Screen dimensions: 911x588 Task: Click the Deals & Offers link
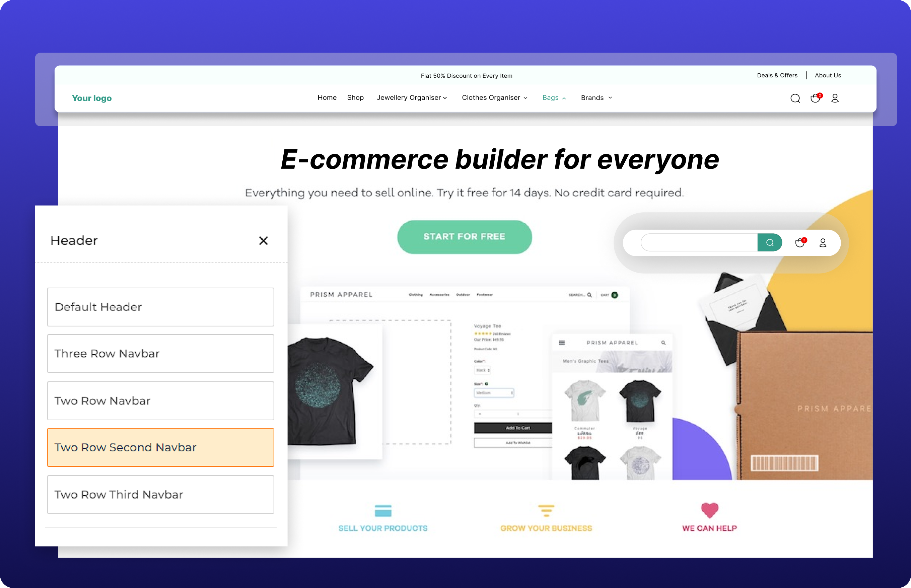pos(778,76)
